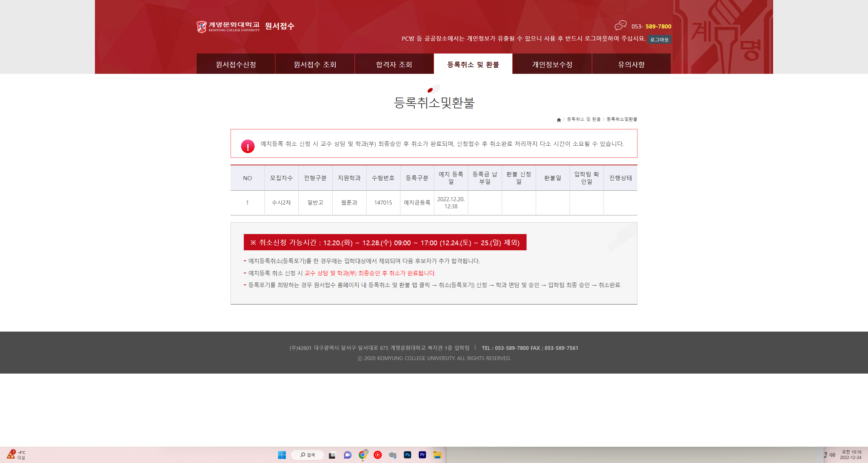Click the taskbar 검색 search box
The image size is (868, 463).
point(308,455)
